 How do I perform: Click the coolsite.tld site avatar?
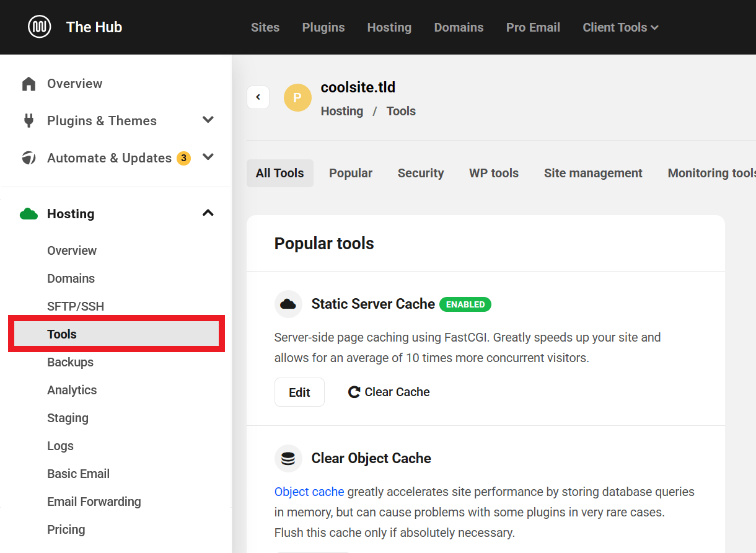297,97
